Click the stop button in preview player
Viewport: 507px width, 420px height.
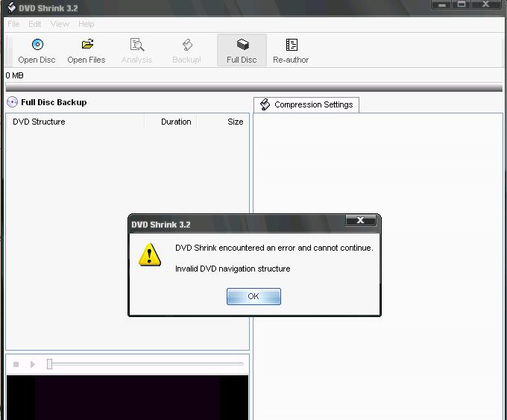[16, 364]
